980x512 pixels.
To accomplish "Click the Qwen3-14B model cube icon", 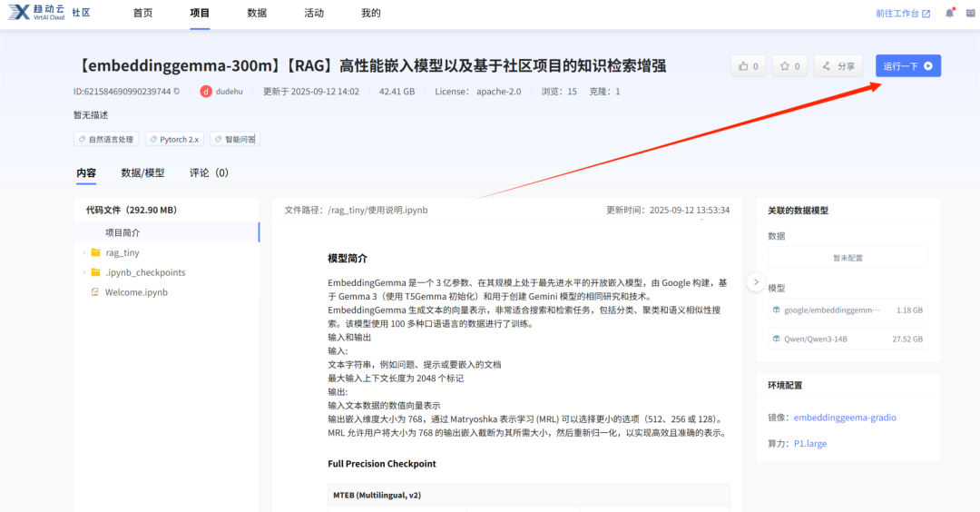I will [x=776, y=339].
